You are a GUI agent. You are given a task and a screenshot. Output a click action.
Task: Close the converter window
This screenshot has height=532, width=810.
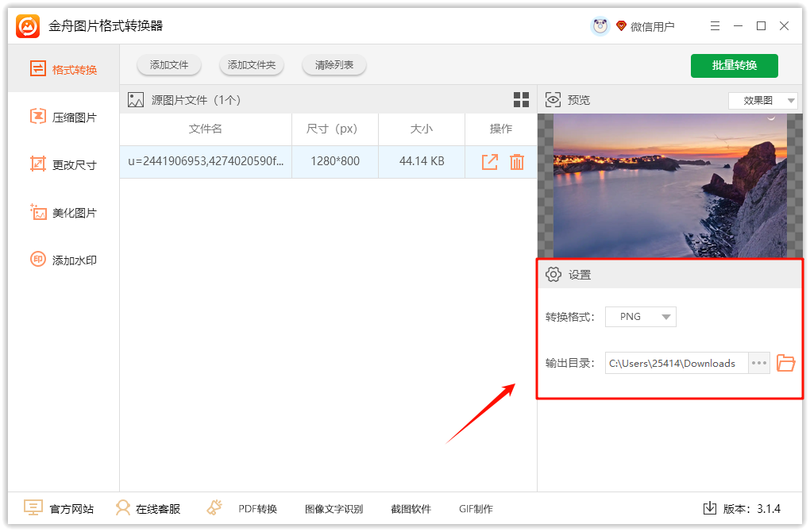click(784, 26)
